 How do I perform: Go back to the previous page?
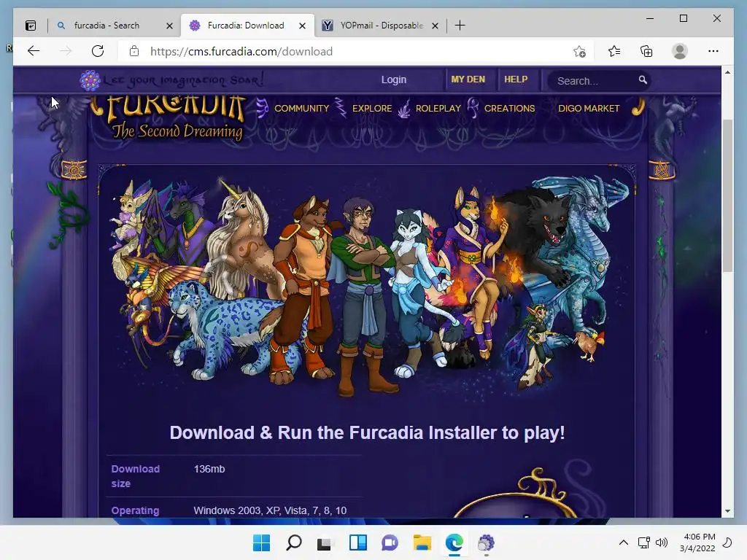tap(34, 51)
